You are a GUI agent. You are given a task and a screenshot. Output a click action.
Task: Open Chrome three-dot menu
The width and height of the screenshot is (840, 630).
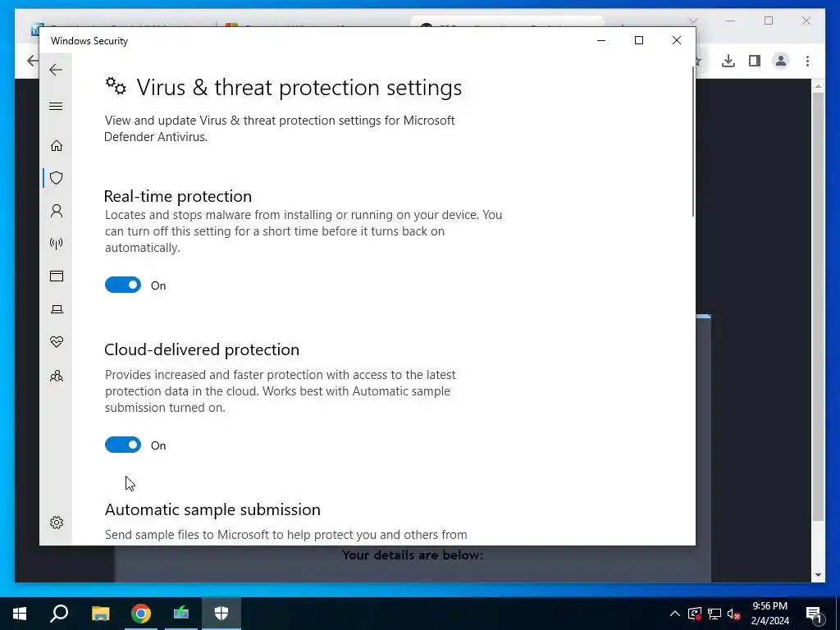pos(807,61)
